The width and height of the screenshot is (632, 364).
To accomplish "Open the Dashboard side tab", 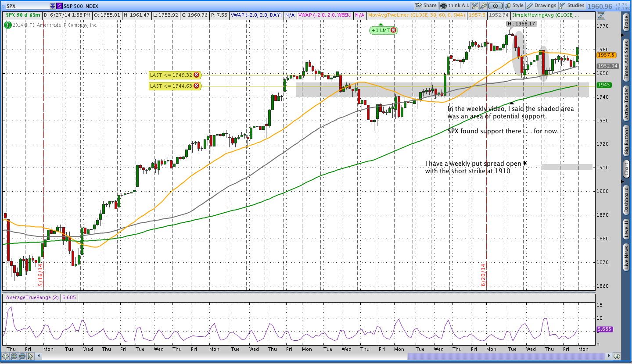I will [x=626, y=200].
